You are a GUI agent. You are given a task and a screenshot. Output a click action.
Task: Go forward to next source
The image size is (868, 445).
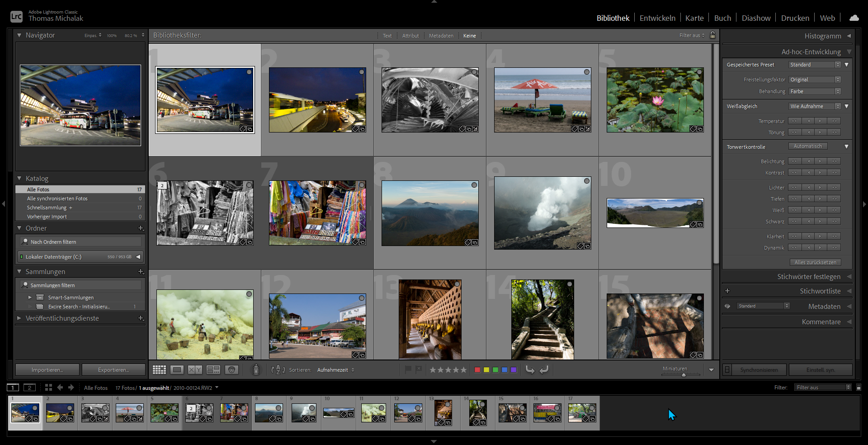click(71, 388)
